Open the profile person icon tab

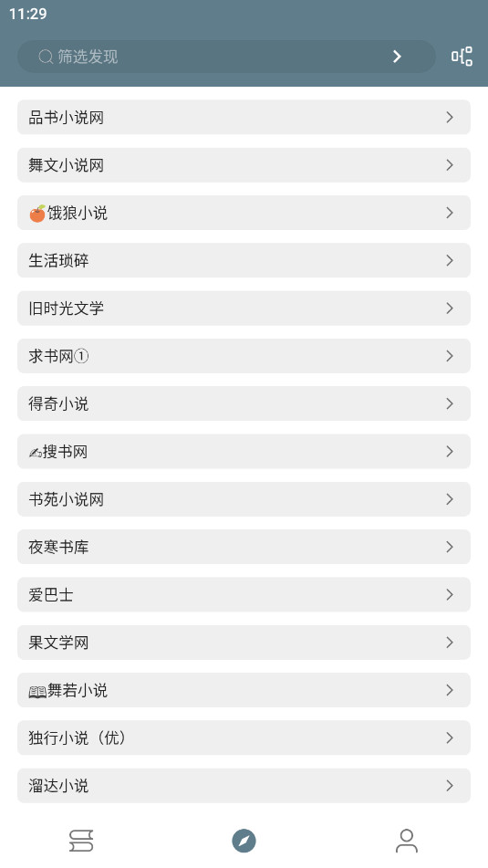(407, 841)
